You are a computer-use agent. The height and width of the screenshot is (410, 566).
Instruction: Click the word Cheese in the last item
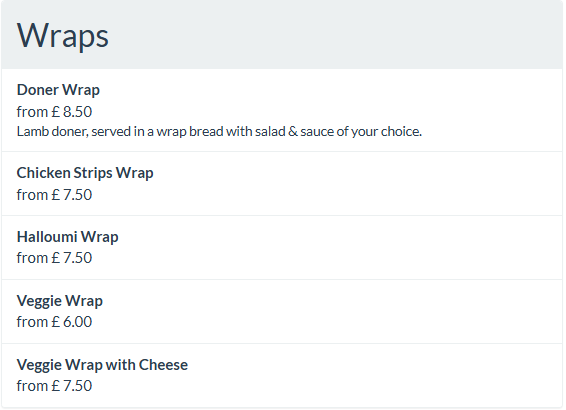click(163, 365)
